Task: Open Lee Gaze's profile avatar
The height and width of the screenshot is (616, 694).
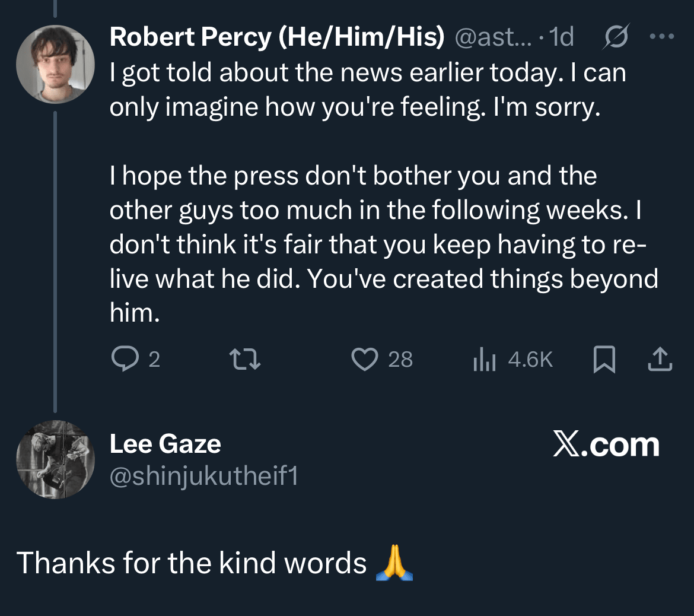Action: coord(55,459)
